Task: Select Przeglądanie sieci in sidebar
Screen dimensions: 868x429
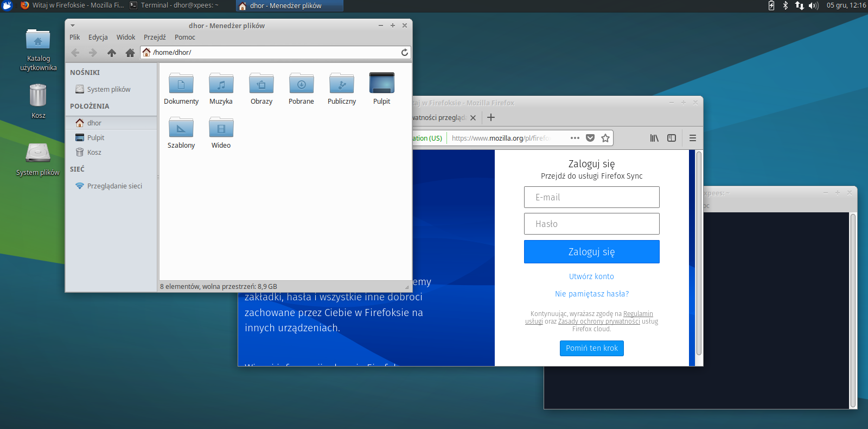Action: tap(111, 186)
